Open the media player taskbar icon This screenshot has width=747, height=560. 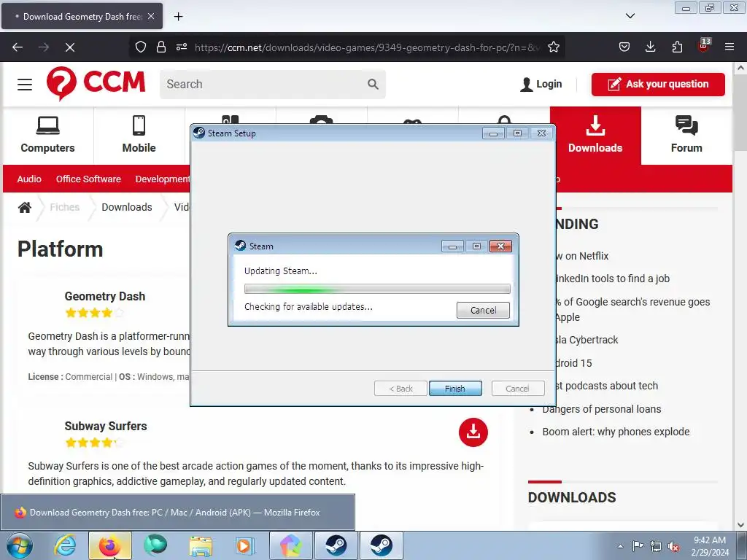[245, 545]
